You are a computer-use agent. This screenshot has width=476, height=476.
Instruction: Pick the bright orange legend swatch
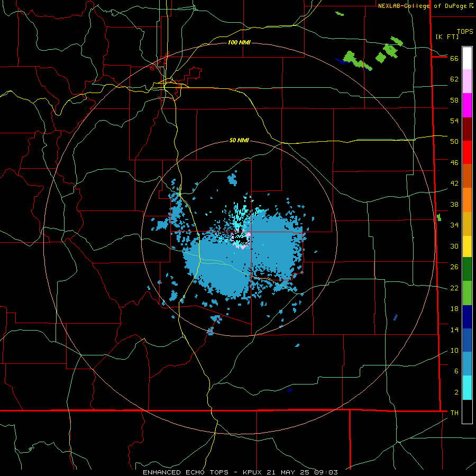click(x=467, y=200)
